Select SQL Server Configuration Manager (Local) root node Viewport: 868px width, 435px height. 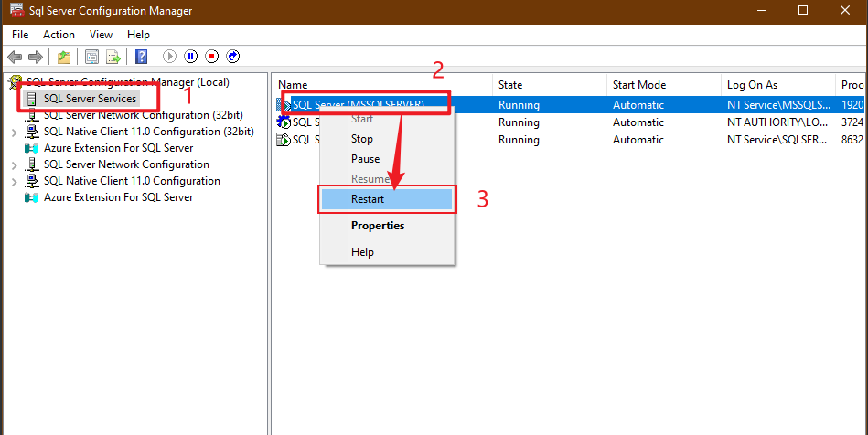(x=128, y=82)
